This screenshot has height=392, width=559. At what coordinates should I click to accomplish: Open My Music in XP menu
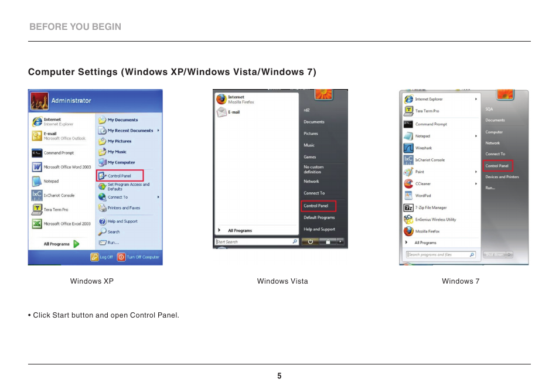tap(113, 152)
